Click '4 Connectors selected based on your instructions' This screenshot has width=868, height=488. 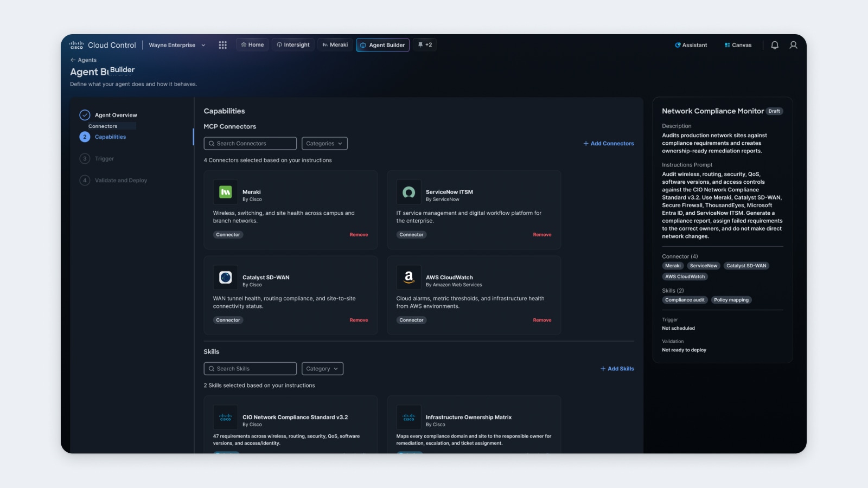click(x=267, y=160)
